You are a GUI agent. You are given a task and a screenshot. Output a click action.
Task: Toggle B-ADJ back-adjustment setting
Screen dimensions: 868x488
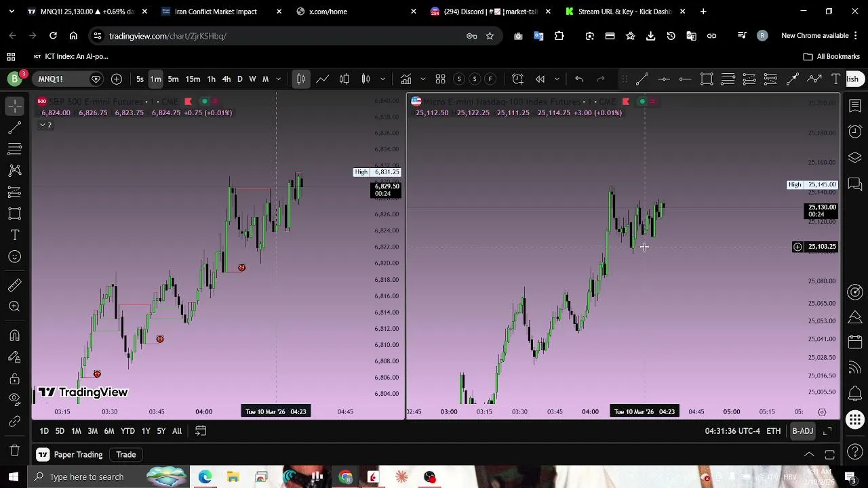pos(802,431)
